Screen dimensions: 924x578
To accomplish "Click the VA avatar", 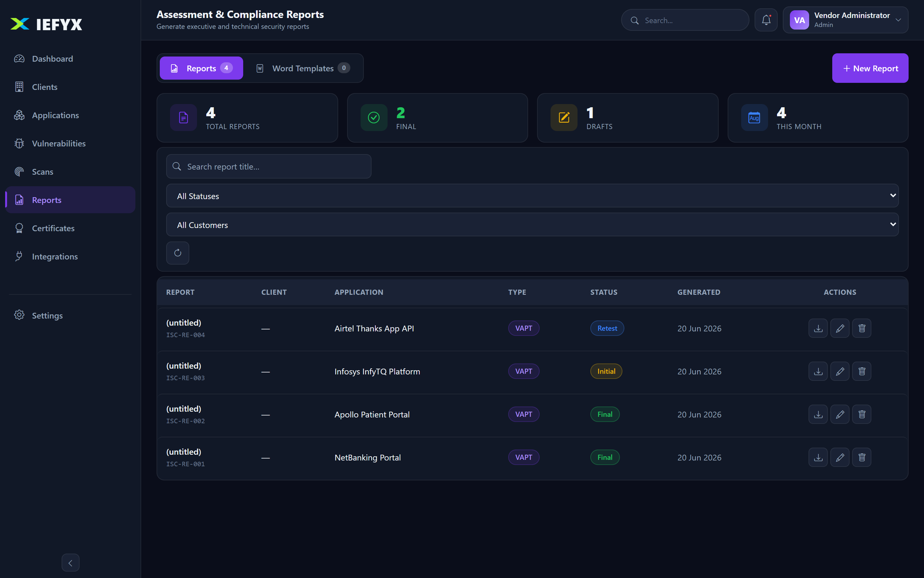I will point(799,20).
